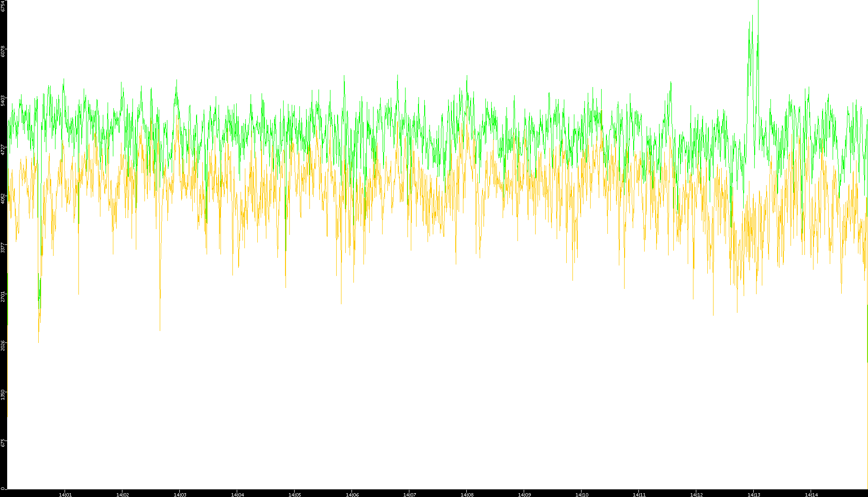Select the 14:03 tick on time axis

(x=180, y=495)
